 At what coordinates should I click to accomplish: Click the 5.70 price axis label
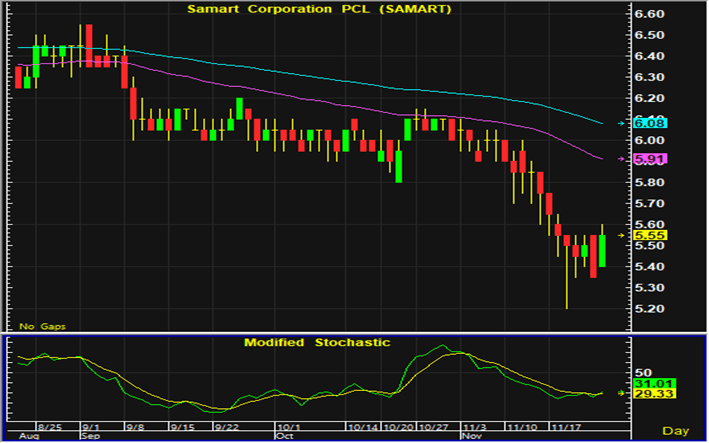click(x=650, y=203)
